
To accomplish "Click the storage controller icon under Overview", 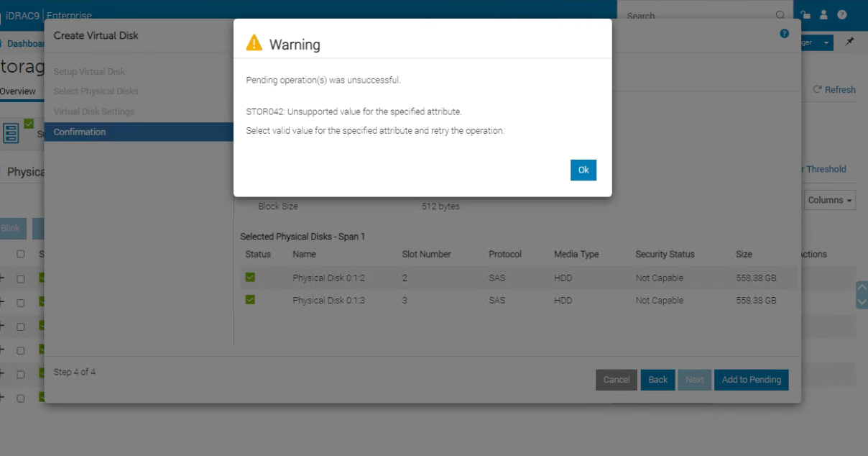I will 11,133.
